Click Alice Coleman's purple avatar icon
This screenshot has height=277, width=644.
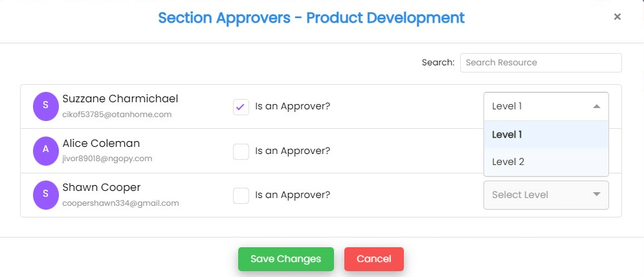[x=45, y=150]
